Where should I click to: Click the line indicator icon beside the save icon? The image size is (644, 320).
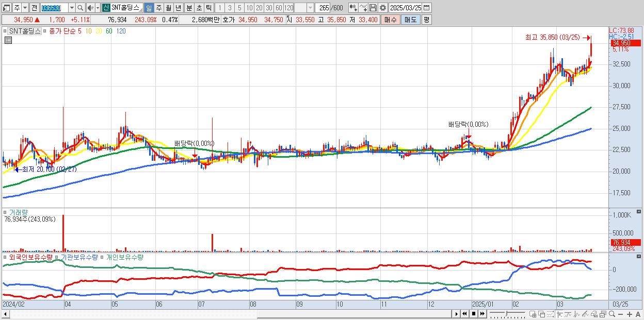[x=363, y=8]
